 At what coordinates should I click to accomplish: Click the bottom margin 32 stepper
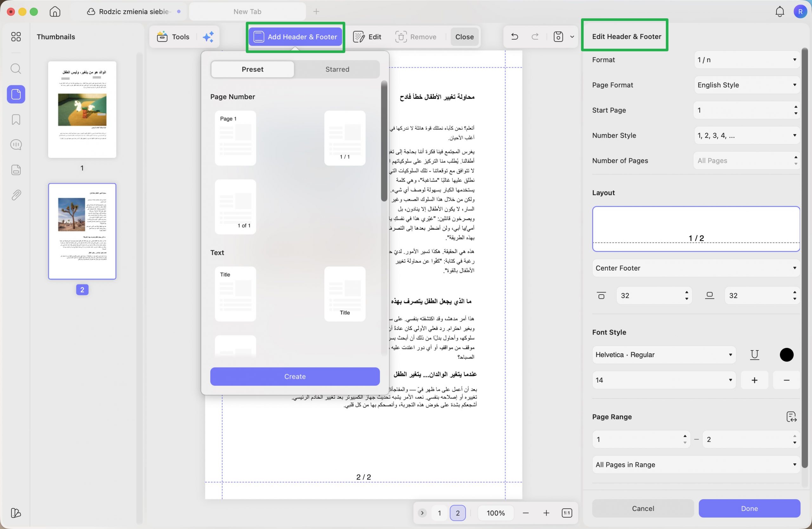795,295
